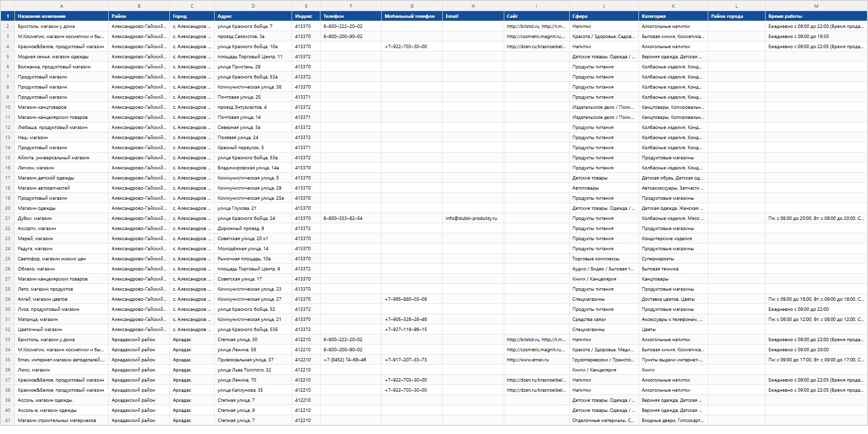Select address 'Рыночная площадь, 10а'

point(253,259)
